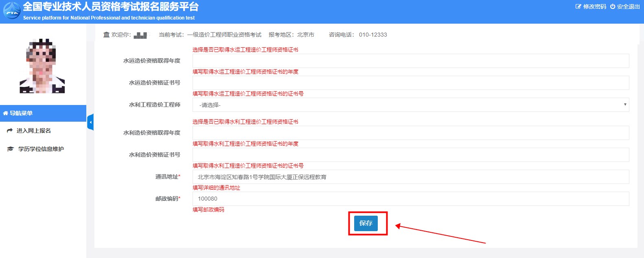Click the edit icon beside 修改密码

[x=578, y=7]
